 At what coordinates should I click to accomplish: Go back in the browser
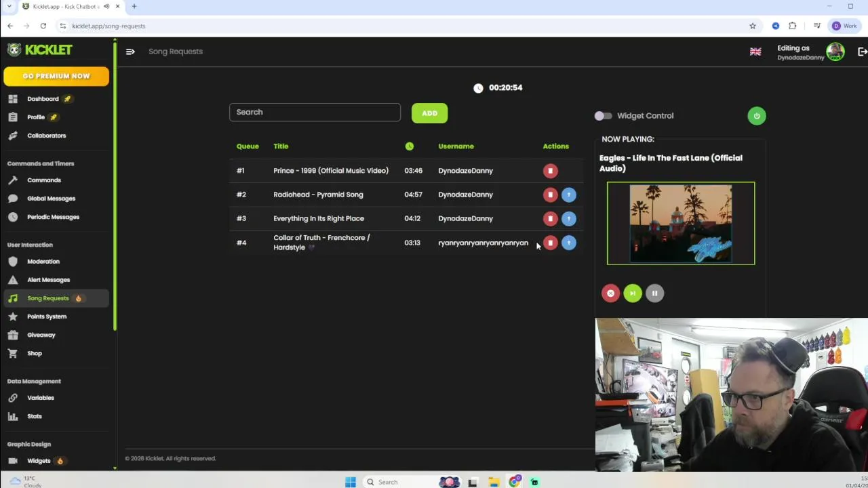click(10, 26)
